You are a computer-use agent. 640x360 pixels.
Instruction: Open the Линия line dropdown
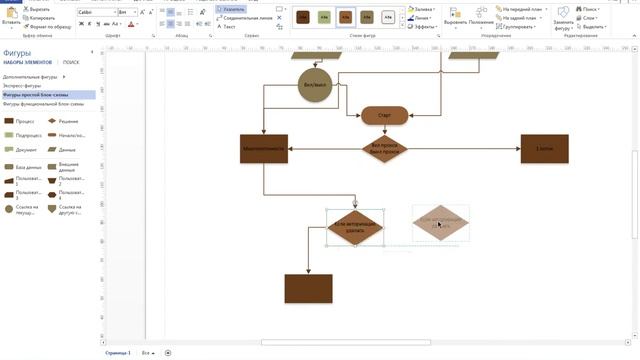pyautogui.click(x=420, y=18)
